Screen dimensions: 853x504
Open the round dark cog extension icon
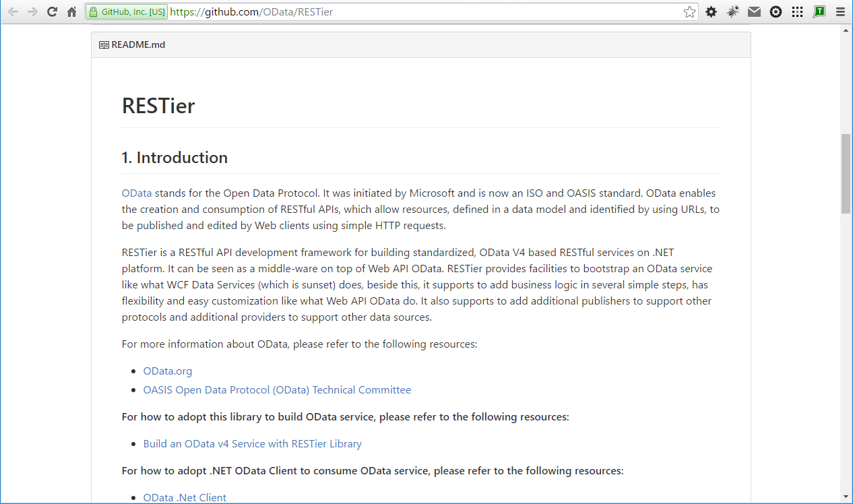coord(776,12)
